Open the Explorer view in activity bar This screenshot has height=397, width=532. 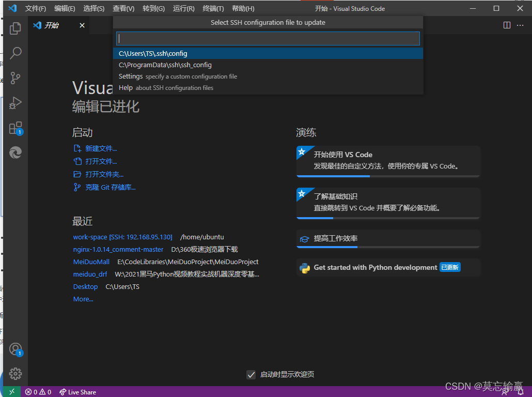click(x=15, y=28)
